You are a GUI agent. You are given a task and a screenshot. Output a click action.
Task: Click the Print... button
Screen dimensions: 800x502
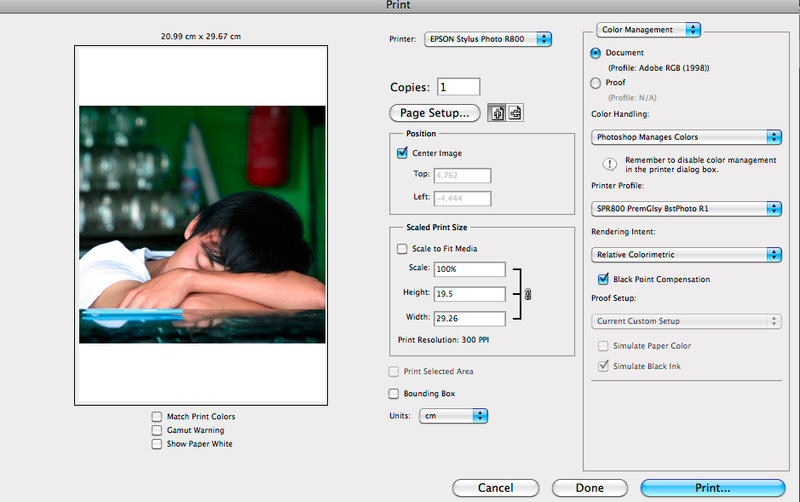coord(712,488)
